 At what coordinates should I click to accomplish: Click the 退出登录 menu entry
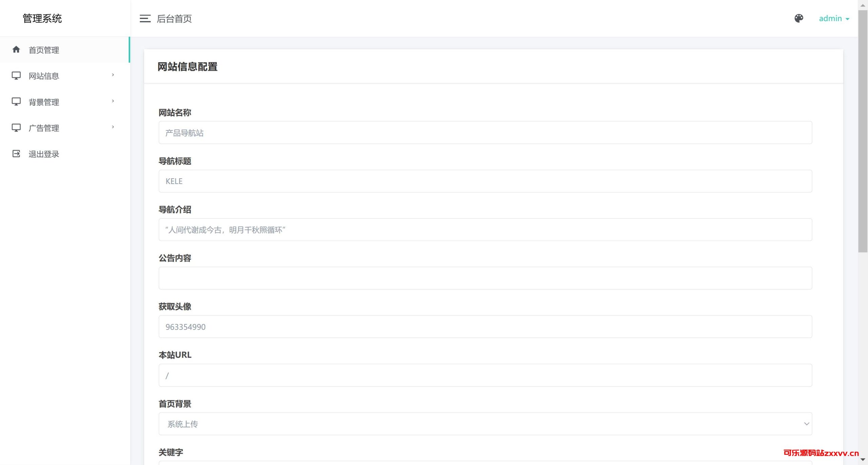44,154
